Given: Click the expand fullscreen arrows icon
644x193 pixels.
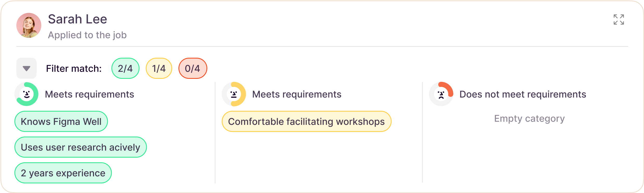Looking at the screenshot, I should click(619, 20).
